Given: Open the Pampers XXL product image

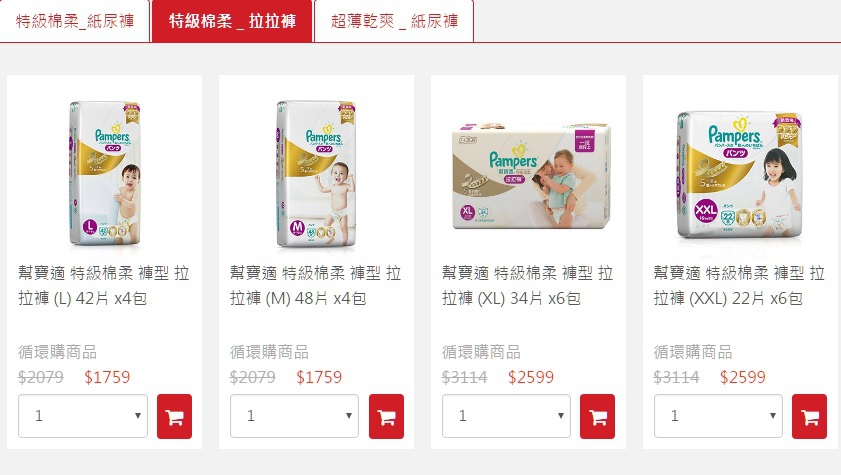Looking at the screenshot, I should pos(740,175).
